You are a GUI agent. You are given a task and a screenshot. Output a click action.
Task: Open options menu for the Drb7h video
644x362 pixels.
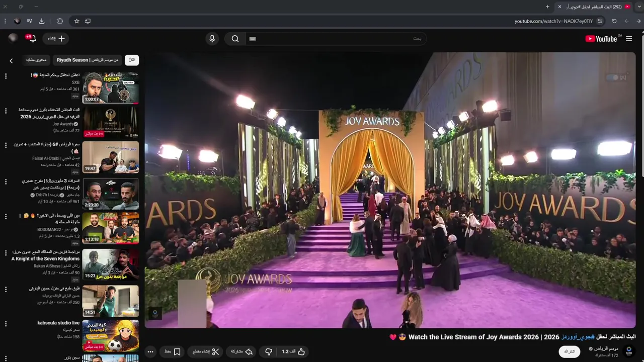point(6,182)
